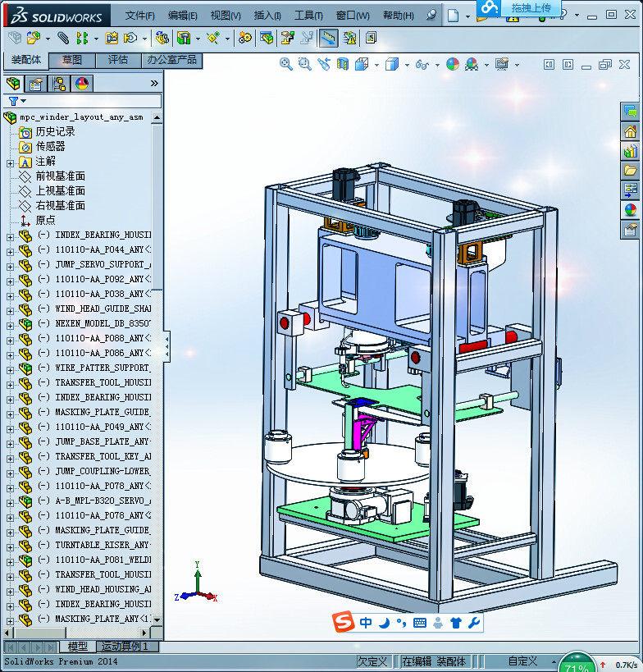
Task: Open the ConfigurationManager panel tab
Action: (59, 84)
